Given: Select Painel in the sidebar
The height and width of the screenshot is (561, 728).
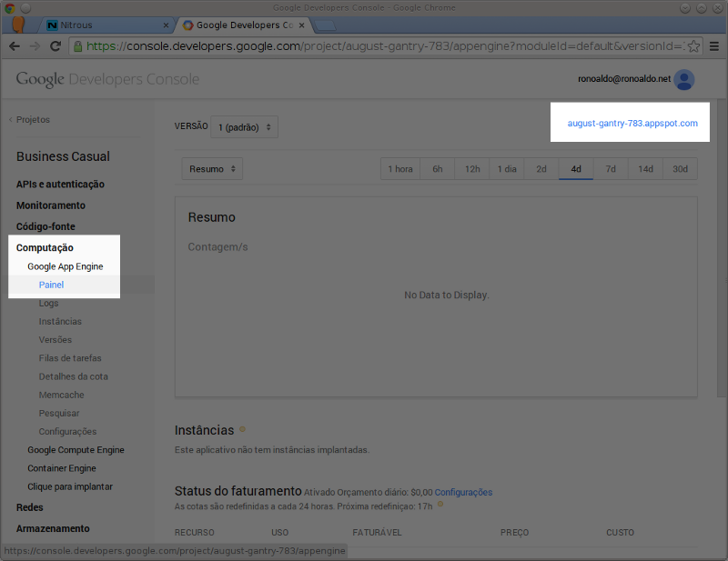Looking at the screenshot, I should point(51,285).
